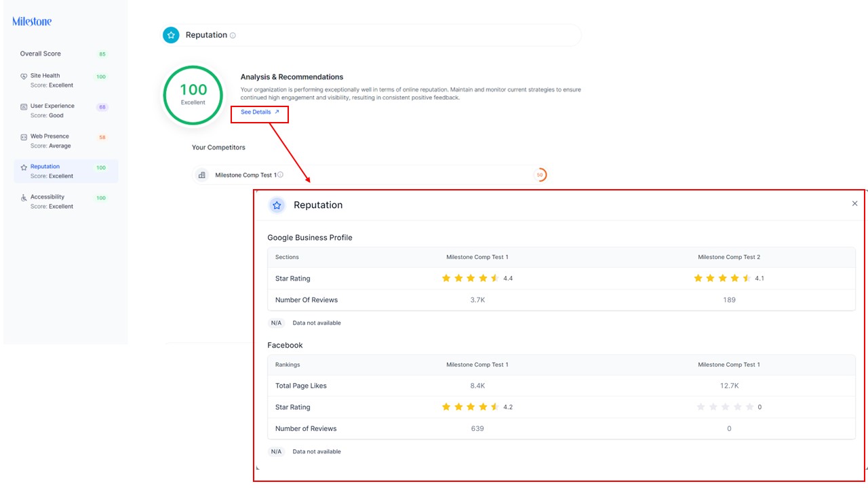Click the Web Presence icon in sidebar
The width and height of the screenshot is (868, 488).
coord(24,137)
